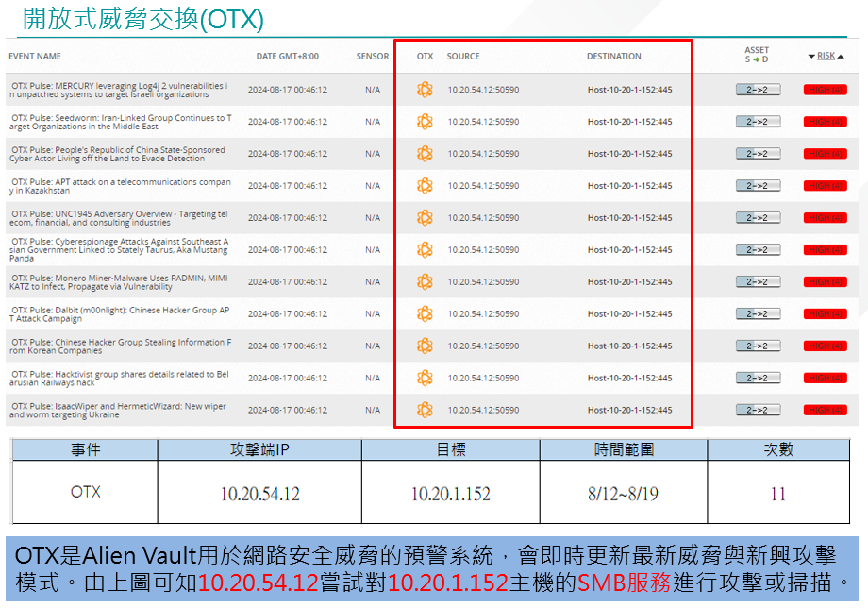Click the HIGH (4) badge on the Kazakhstan row
This screenshot has width=868, height=608.
coord(826,186)
